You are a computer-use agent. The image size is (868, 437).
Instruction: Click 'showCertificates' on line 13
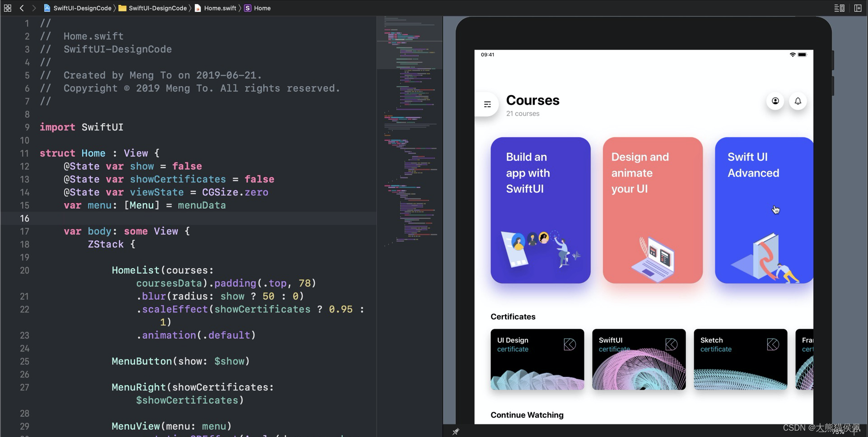pos(178,179)
